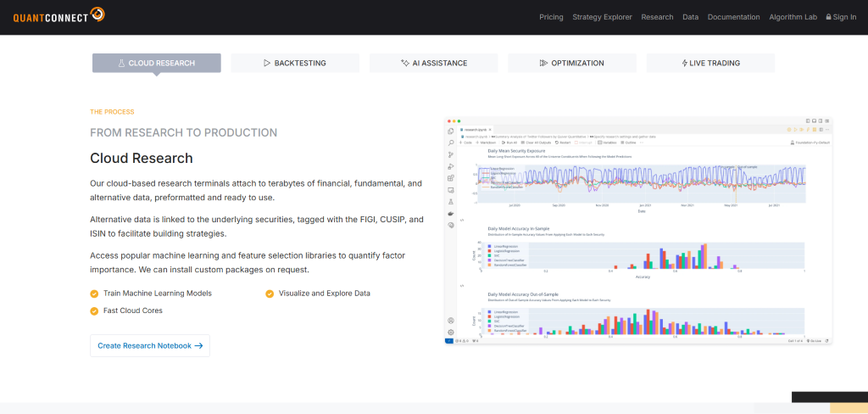Click 'Clear All Outputs' in the notebook toolbar
The image size is (868, 414).
pos(536,143)
